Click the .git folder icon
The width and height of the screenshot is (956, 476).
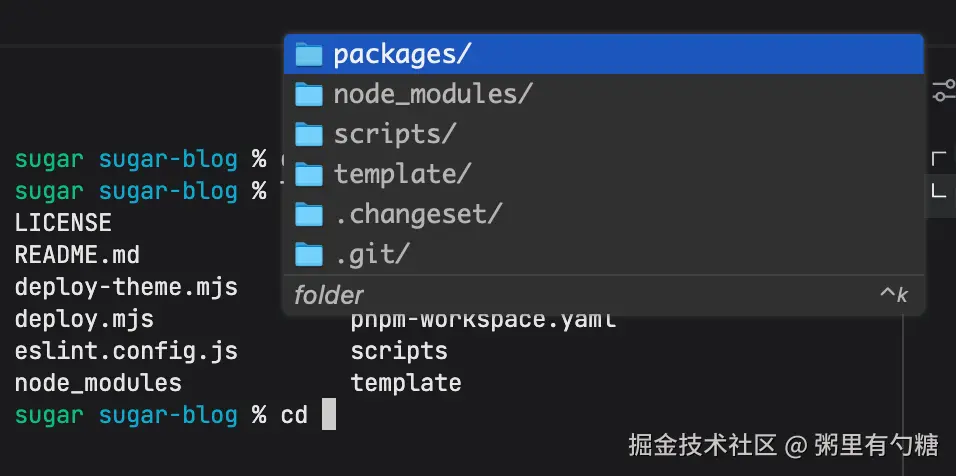[x=309, y=254]
